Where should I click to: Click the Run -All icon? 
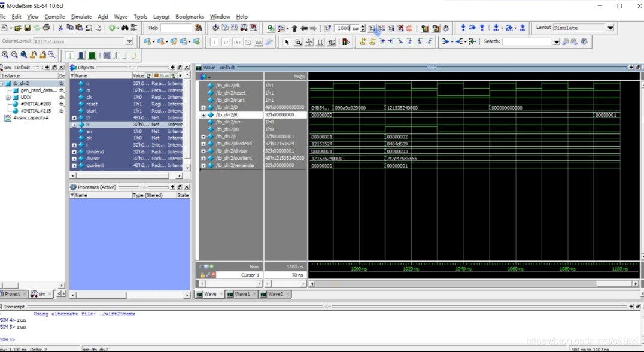391,28
